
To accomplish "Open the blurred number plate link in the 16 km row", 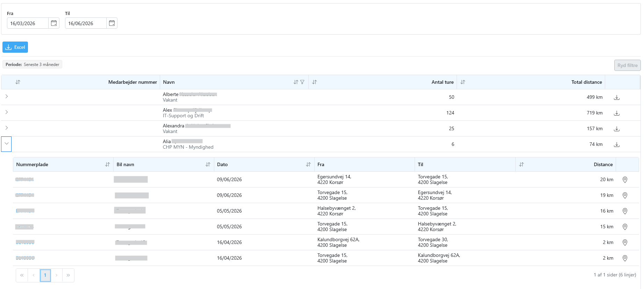I will (x=25, y=211).
